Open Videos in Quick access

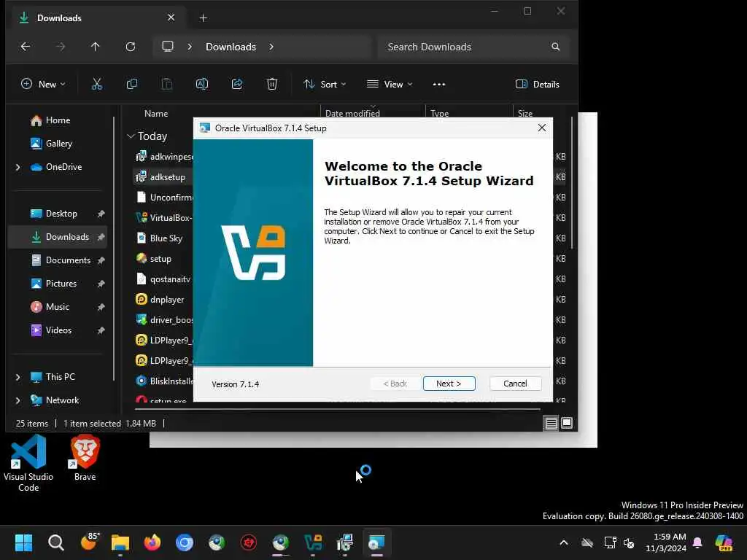coord(58,330)
